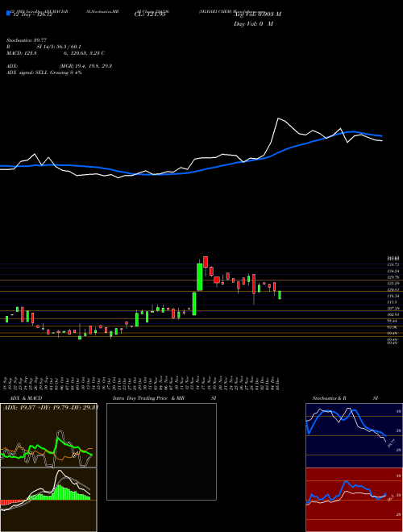
Task: Click the blue 12 Day SMA legend square
Action: point(8,13)
